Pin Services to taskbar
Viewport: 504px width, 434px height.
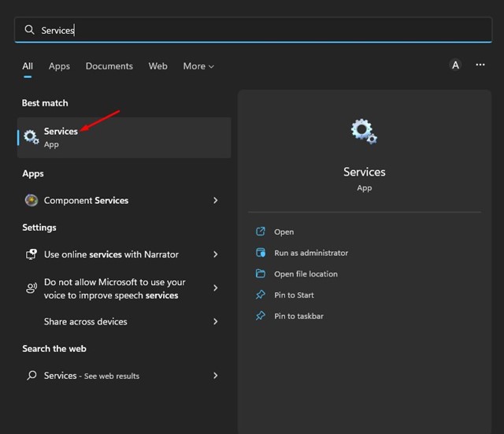298,316
